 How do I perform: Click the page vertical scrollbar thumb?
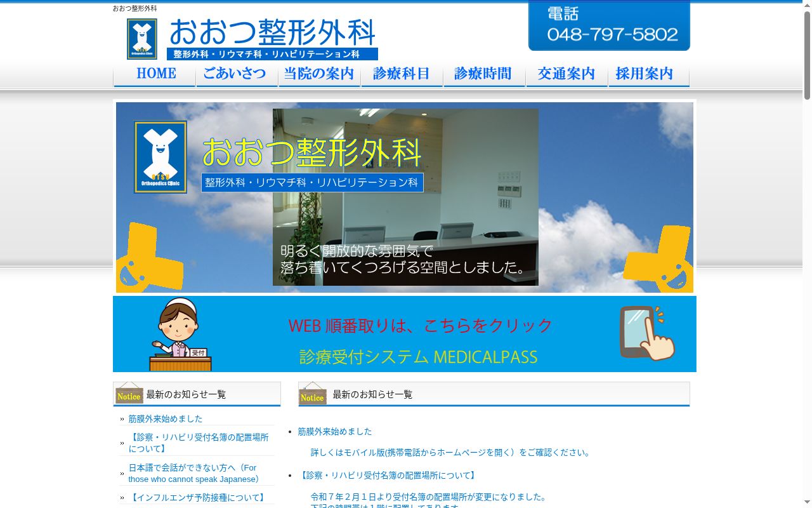coord(807,55)
